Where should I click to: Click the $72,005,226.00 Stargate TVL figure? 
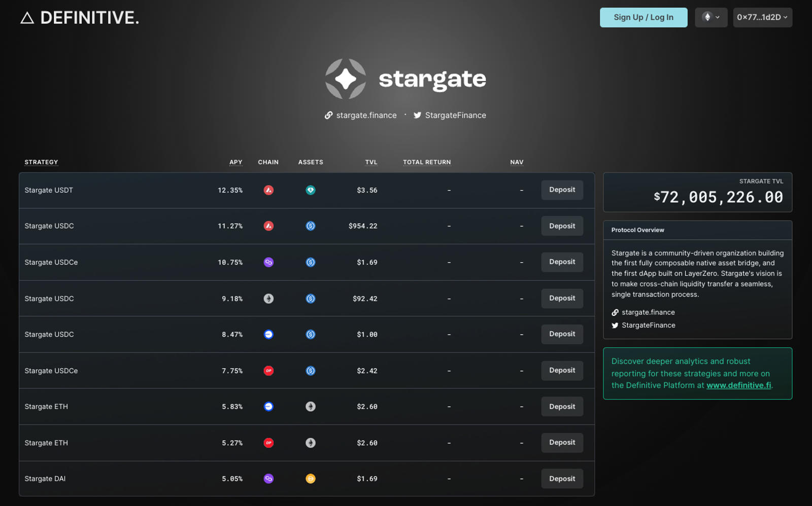tap(719, 197)
